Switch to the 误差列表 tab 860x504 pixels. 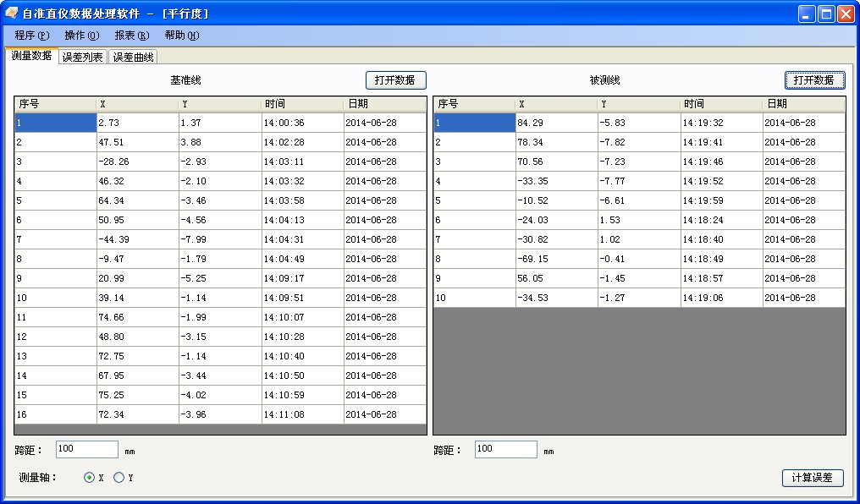click(85, 57)
